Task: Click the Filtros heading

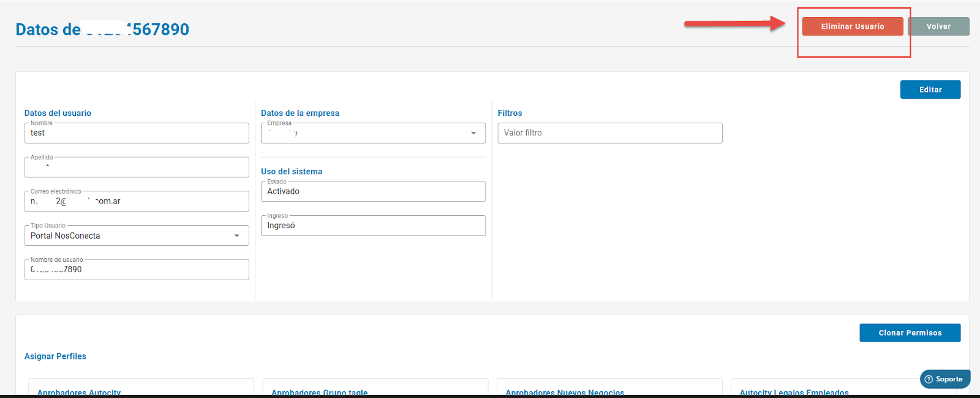Action: [x=510, y=113]
